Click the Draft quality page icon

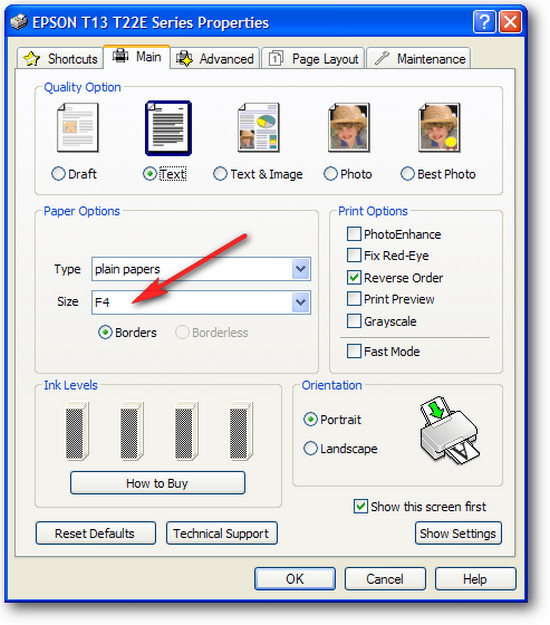78,128
